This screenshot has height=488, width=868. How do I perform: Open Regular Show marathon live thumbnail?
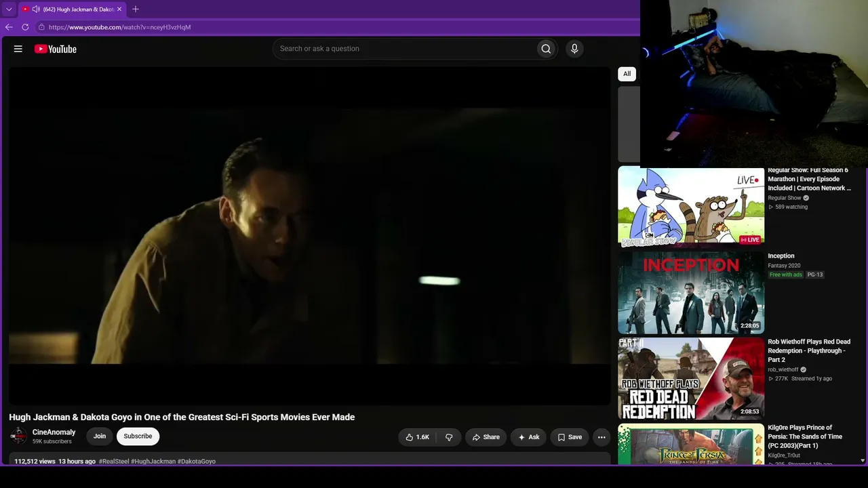[x=691, y=207]
